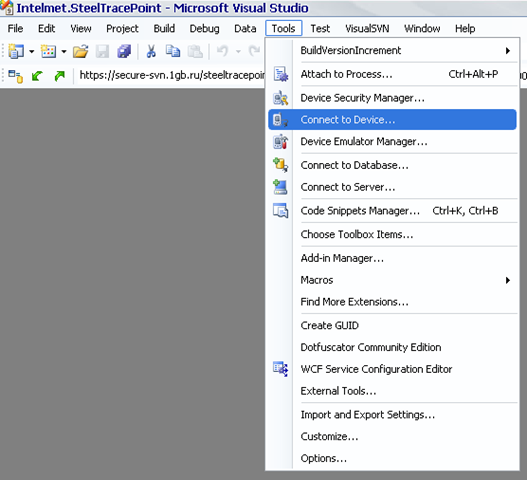Click the Attach to Process icon
Viewport: 527px width, 480px height.
(x=281, y=74)
